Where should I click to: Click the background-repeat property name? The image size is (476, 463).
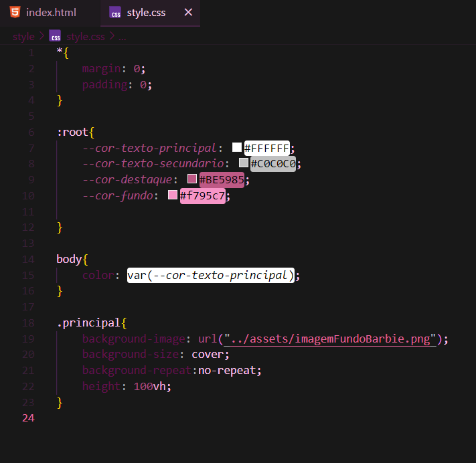point(137,371)
